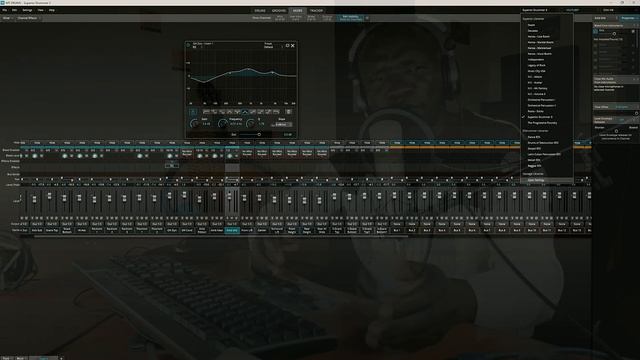Open the View menu
This screenshot has width=640, height=360.
[x=40, y=10]
